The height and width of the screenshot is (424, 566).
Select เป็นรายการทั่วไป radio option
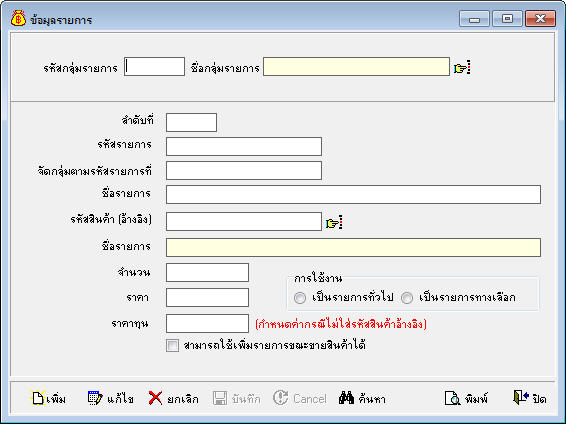(x=300, y=298)
